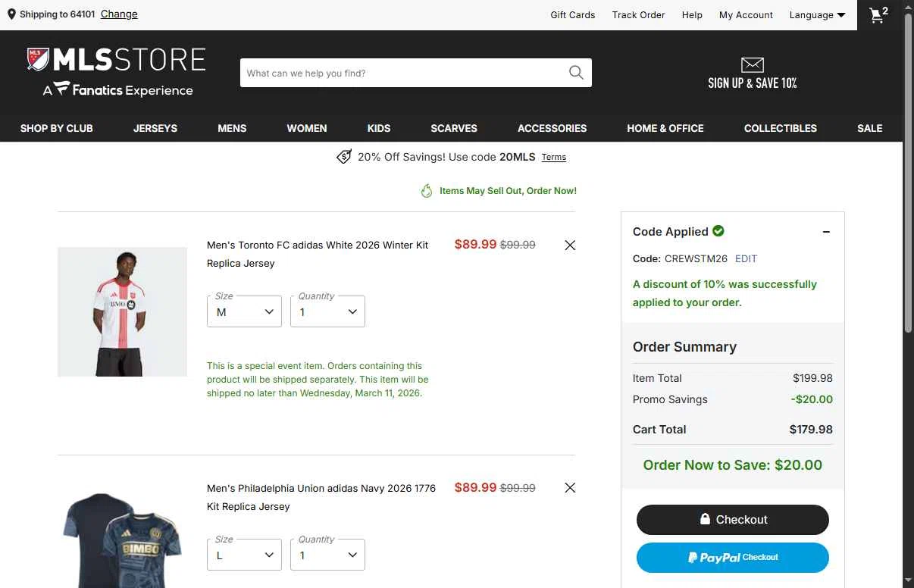This screenshot has height=588, width=914.
Task: Open Track Order link
Action: tap(639, 14)
